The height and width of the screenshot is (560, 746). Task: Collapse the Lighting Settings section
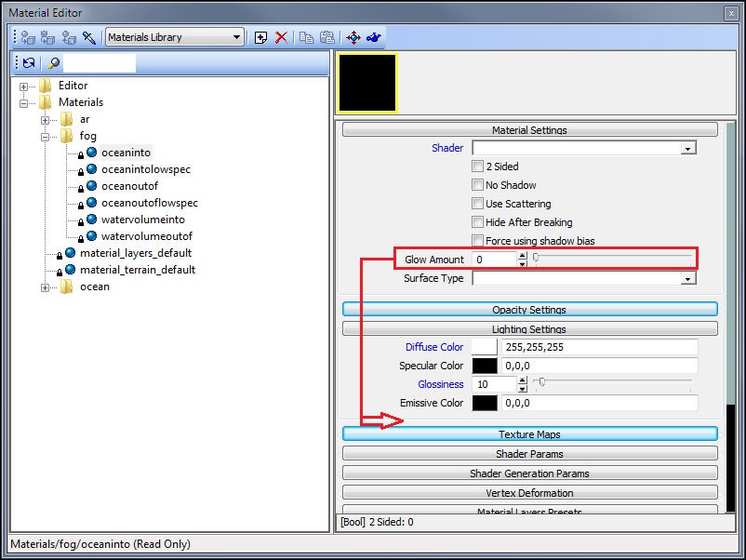tap(529, 328)
